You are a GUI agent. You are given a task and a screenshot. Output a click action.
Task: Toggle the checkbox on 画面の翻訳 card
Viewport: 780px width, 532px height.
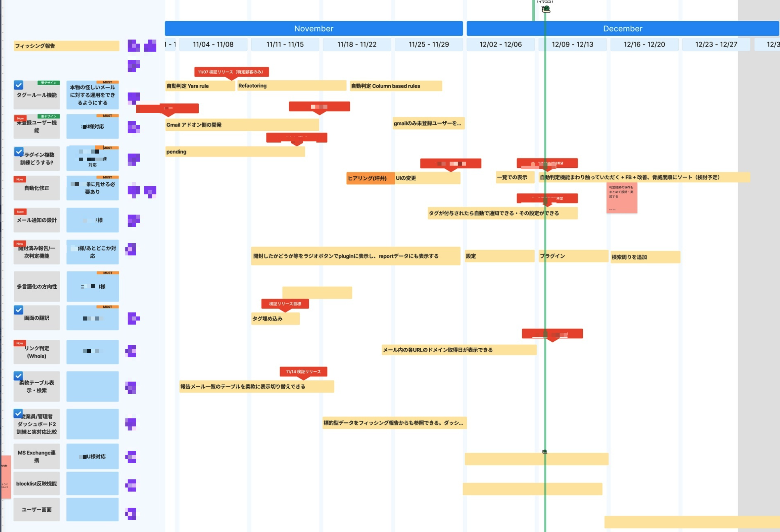point(18,310)
